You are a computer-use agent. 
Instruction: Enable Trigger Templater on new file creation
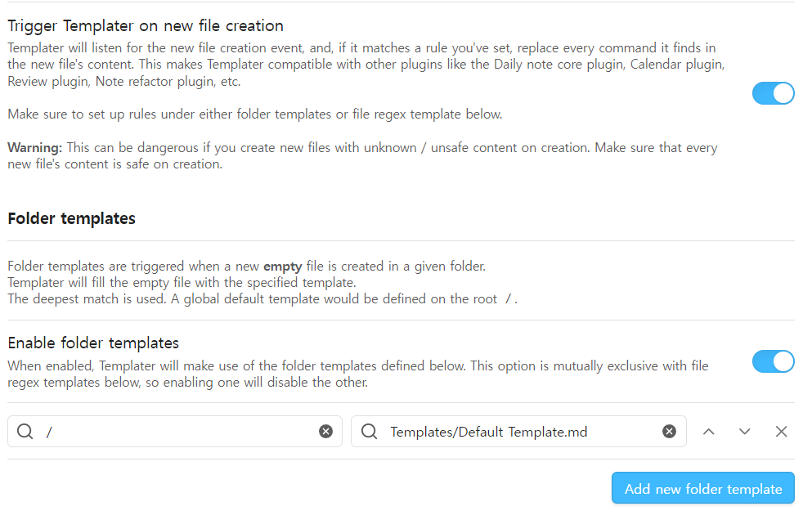773,93
